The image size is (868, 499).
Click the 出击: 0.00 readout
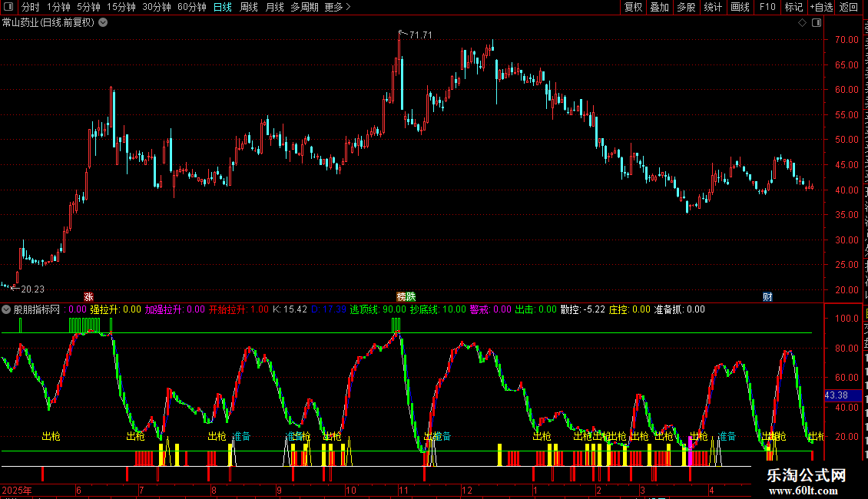pyautogui.click(x=536, y=310)
